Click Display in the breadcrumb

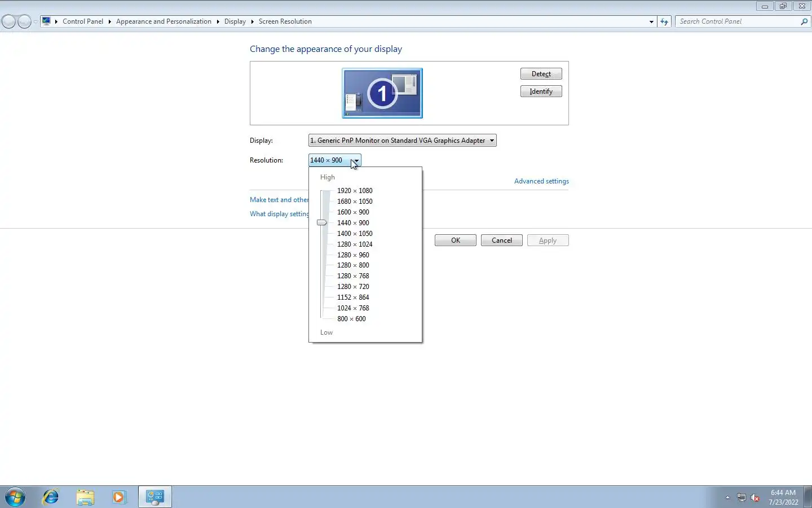click(x=235, y=21)
